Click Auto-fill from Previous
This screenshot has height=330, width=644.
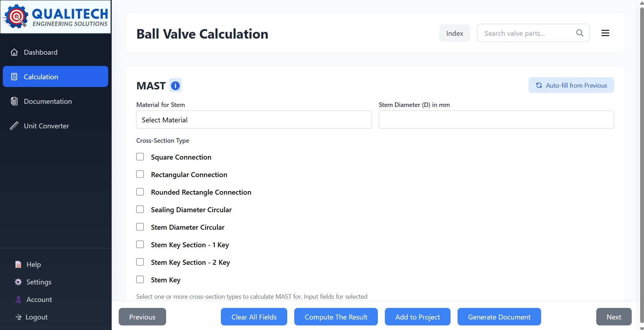[571, 85]
